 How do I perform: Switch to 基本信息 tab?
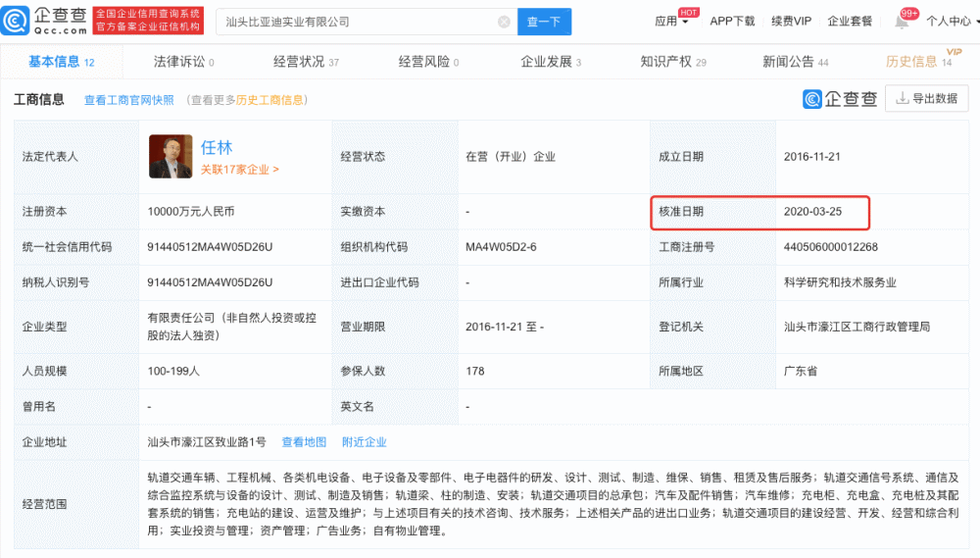tap(61, 62)
